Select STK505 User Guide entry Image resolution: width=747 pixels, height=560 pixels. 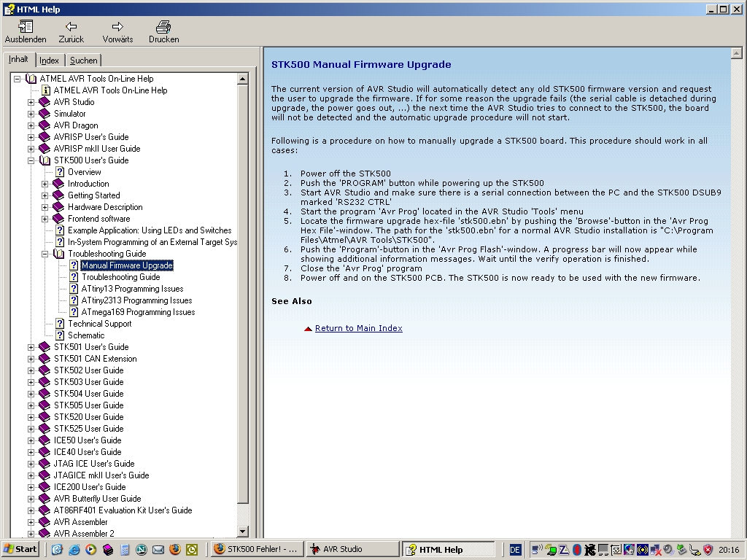(x=88, y=405)
